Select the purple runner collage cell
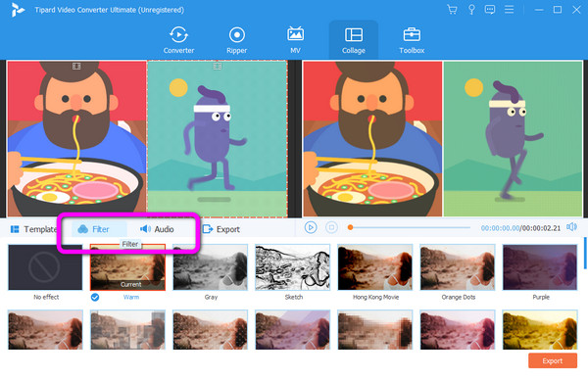This screenshot has height=380, width=588. tap(218, 139)
